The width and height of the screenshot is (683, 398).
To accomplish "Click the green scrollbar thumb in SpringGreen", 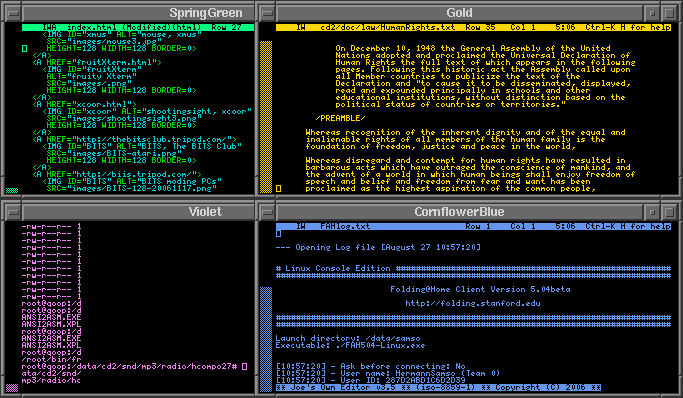I will click(12, 190).
